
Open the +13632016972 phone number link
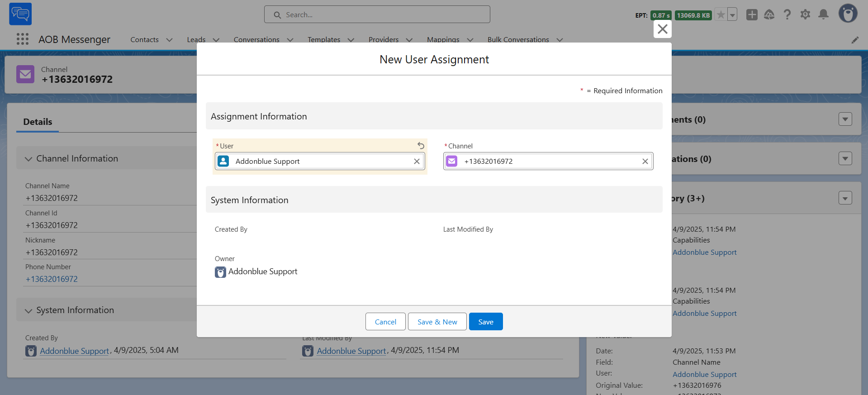click(52, 279)
